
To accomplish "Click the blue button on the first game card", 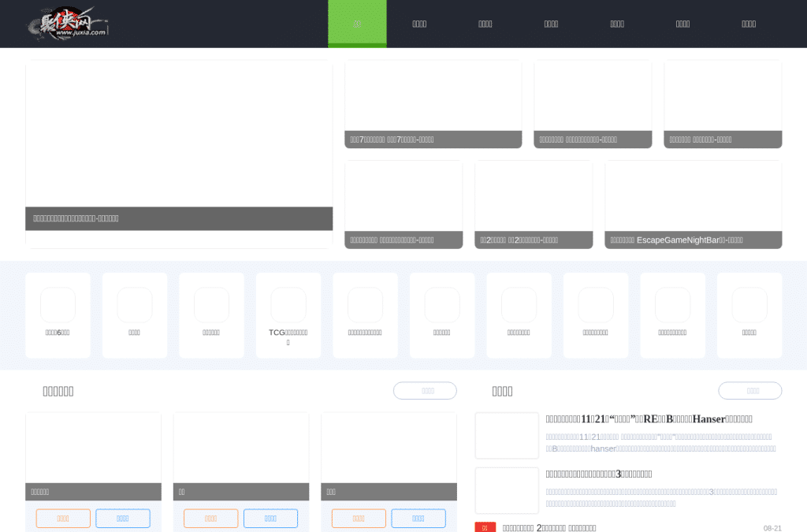I will 123,518.
